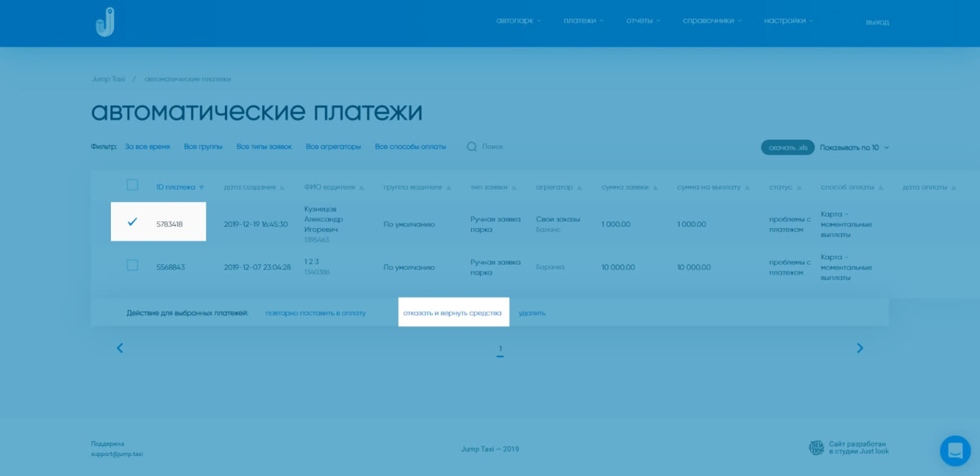Open the Все агрегаторы filter
Viewport: 980px width, 476px height.
coord(333,147)
